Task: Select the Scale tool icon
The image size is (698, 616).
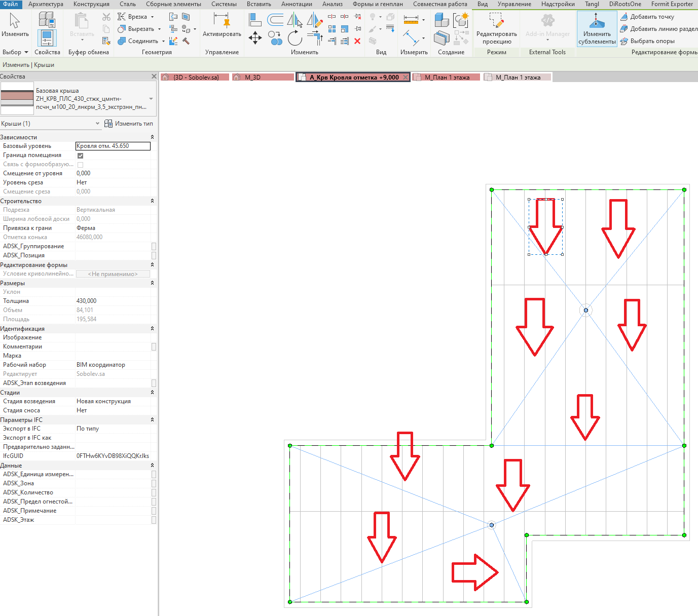Action: (345, 29)
